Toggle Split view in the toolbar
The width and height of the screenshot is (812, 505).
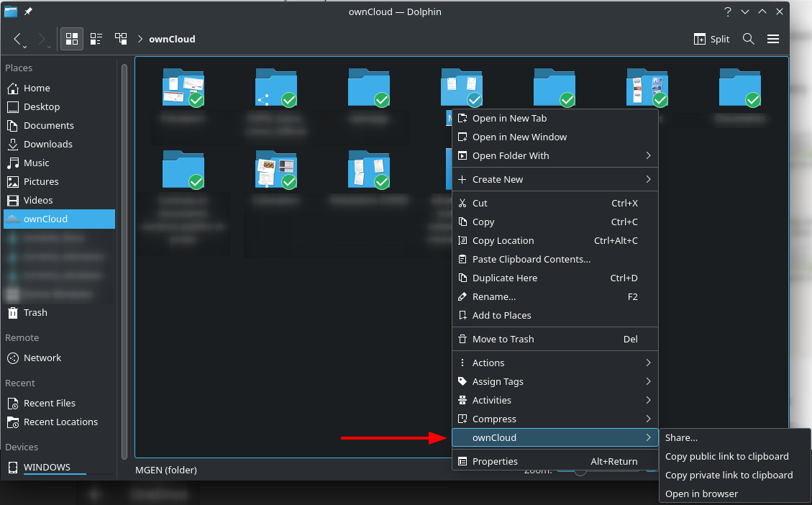coord(711,39)
